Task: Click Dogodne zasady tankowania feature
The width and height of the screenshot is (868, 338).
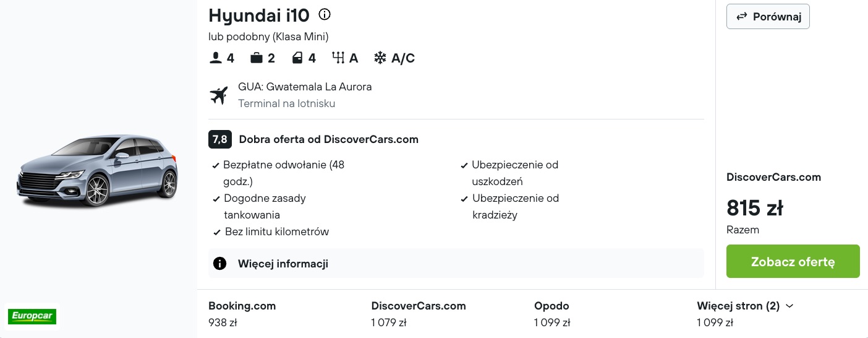Action: [264, 207]
